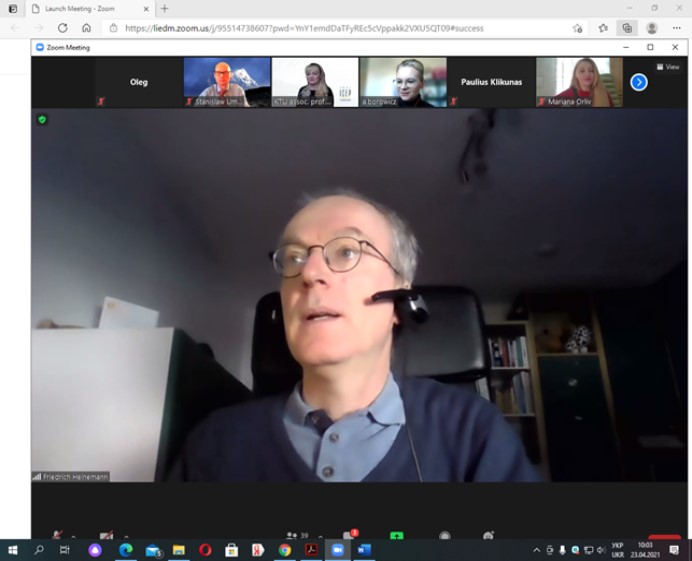Viewport: 692px width, 561px height.
Task: Click the green encryption shield icon
Action: click(42, 119)
